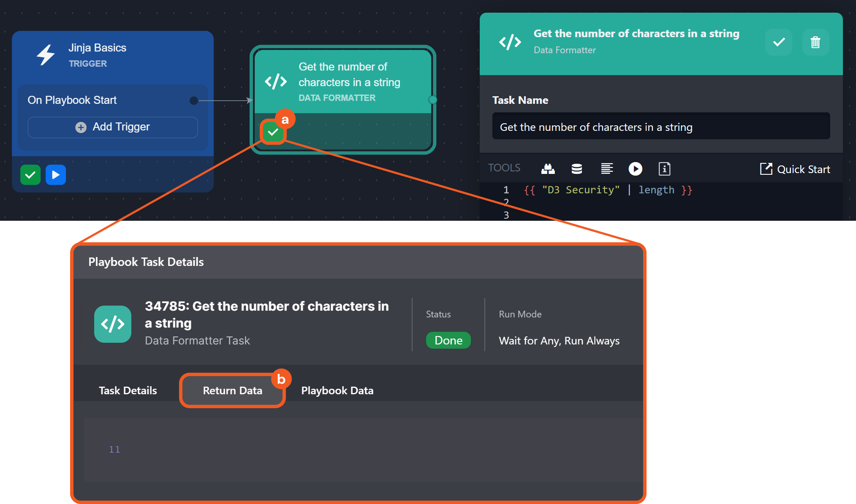This screenshot has height=504, width=856.
Task: Open the blocks tool icon in TOOLS
Action: (548, 169)
